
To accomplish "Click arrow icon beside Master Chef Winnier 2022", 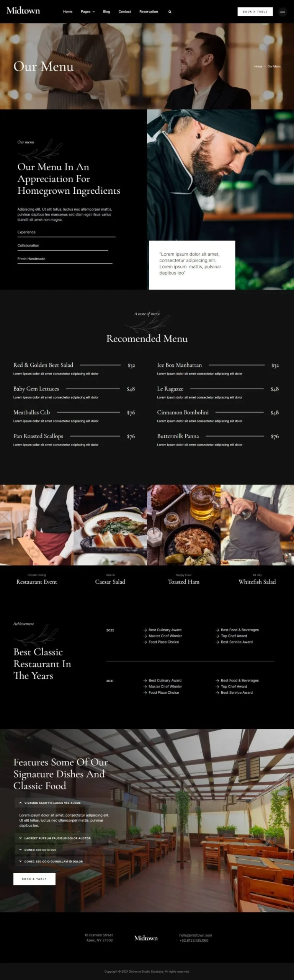I will [145, 636].
